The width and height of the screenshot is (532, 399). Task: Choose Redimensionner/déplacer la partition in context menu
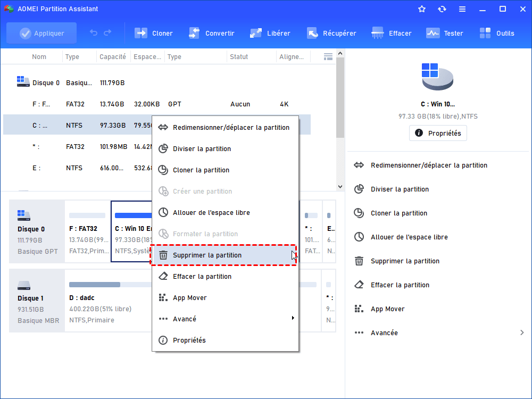225,128
